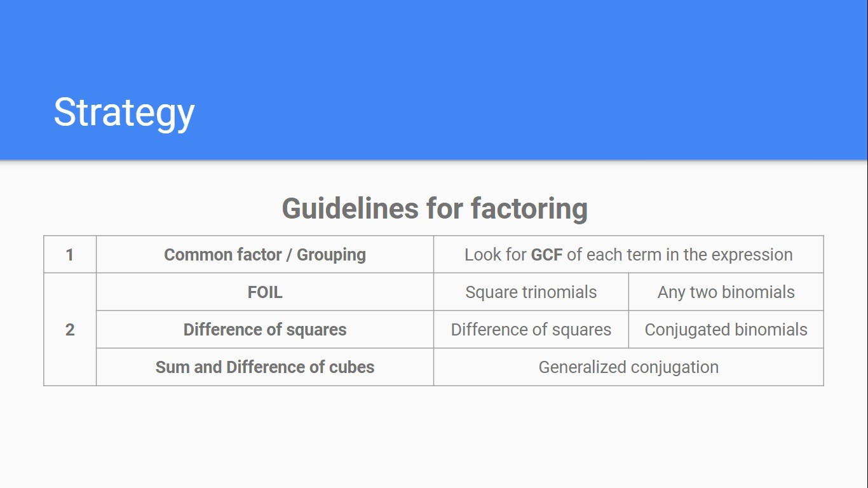Select the Guidelines for factoring heading
Viewport: 868px width, 488px height.
tap(434, 208)
